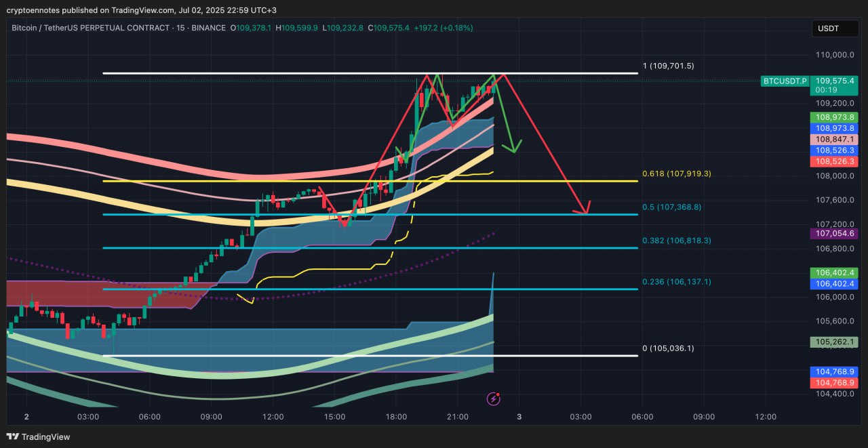Click the open value O109,378.1
The width and height of the screenshot is (868, 448).
(x=251, y=28)
